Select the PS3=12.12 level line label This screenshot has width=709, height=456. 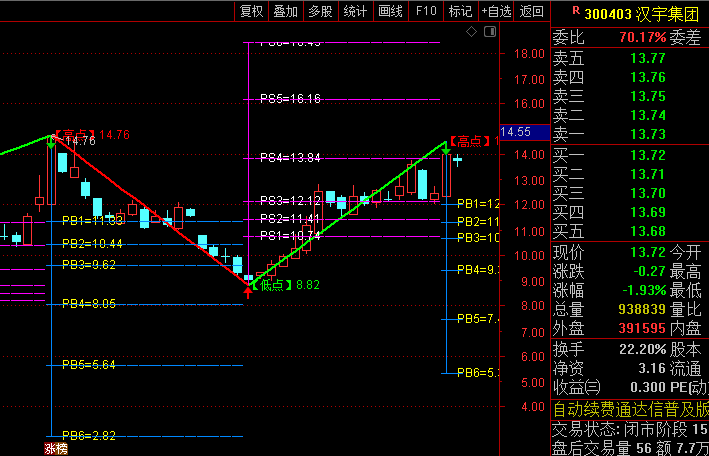tap(290, 200)
